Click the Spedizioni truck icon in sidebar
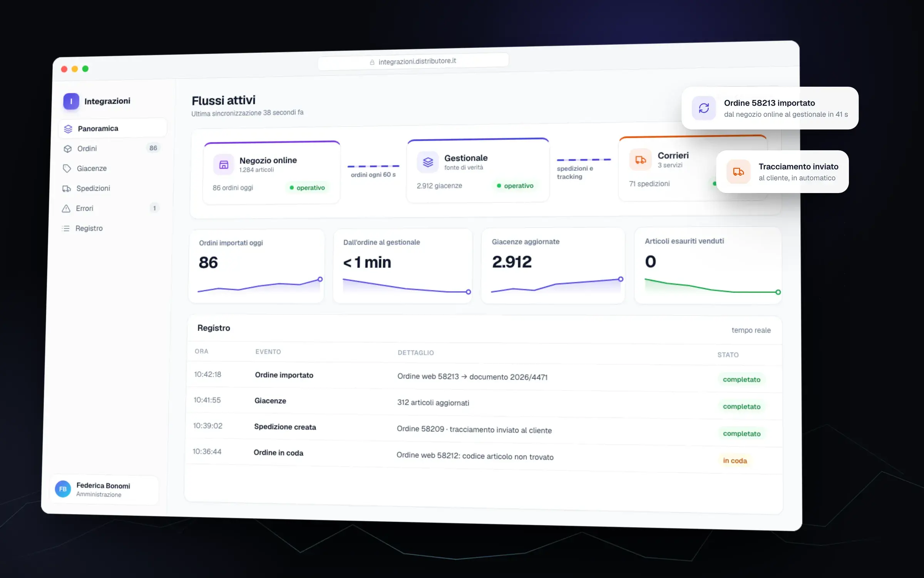 67,188
